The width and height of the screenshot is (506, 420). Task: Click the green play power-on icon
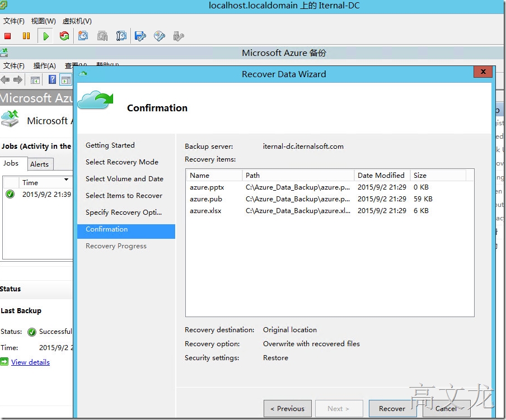(x=46, y=36)
